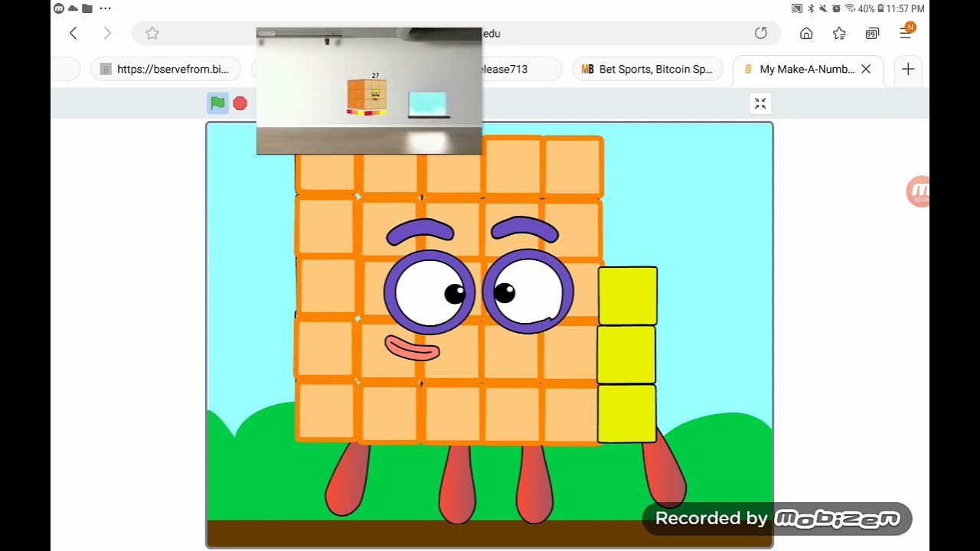Open the tab switcher counter icon
This screenshot has height=551, width=980.
[x=872, y=33]
